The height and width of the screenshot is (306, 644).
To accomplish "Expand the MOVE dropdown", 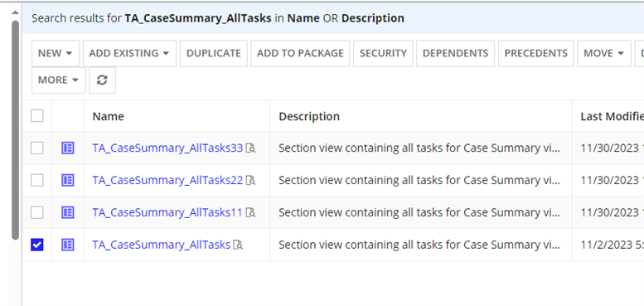I will pyautogui.click(x=603, y=53).
